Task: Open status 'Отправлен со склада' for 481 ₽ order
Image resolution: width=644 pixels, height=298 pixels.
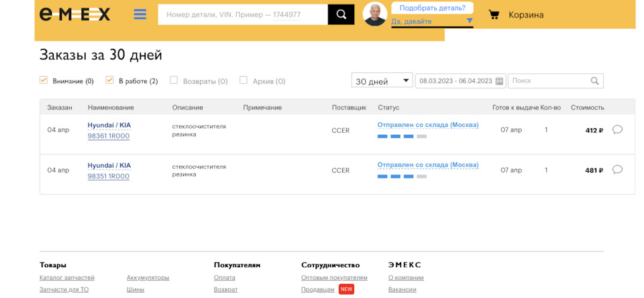Action: pos(428,165)
